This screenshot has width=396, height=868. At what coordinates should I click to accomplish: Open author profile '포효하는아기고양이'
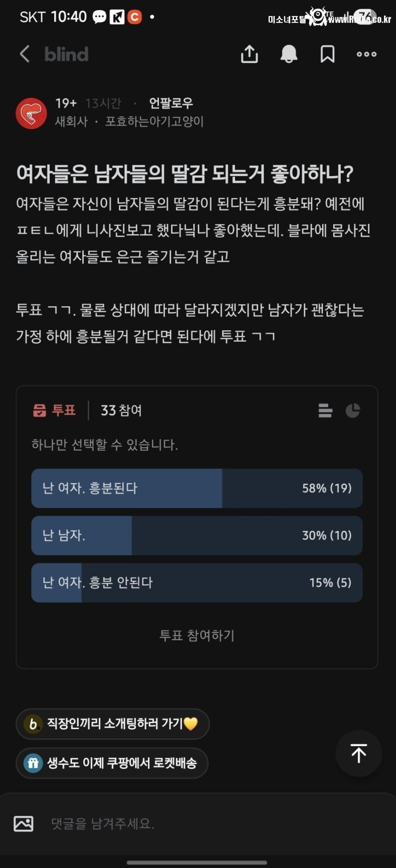[155, 122]
